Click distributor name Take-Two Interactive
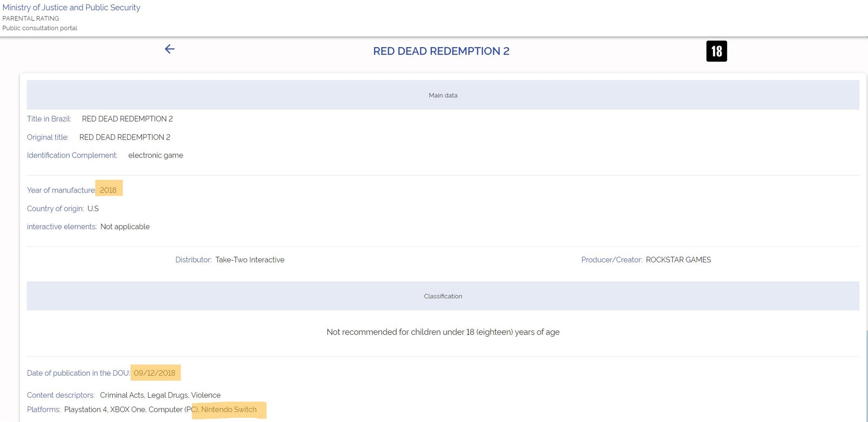This screenshot has width=868, height=422. (250, 260)
